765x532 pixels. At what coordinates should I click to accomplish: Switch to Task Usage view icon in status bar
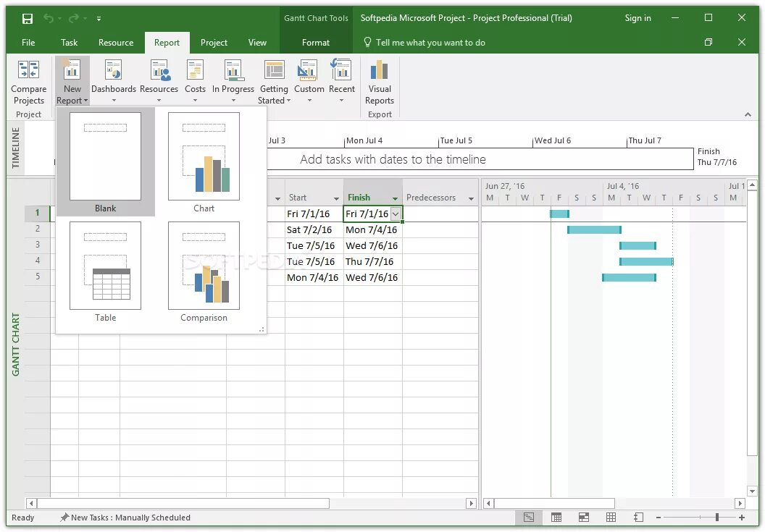tap(556, 518)
